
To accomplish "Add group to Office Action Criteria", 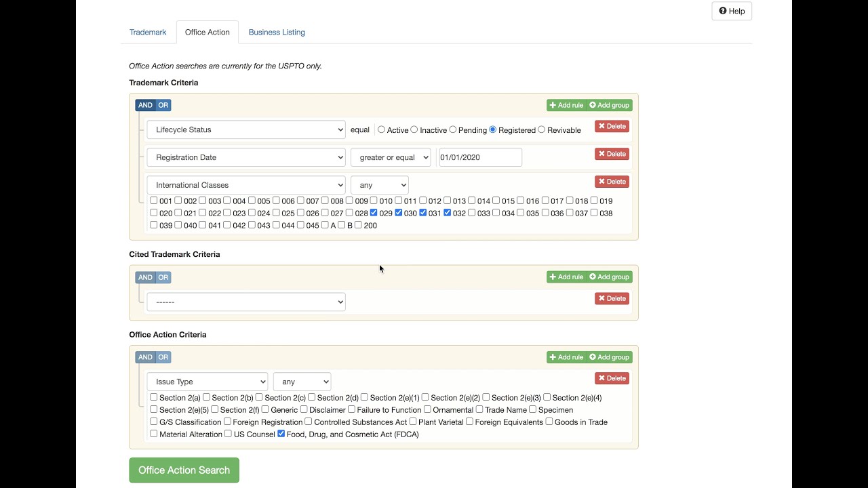I will [x=610, y=357].
